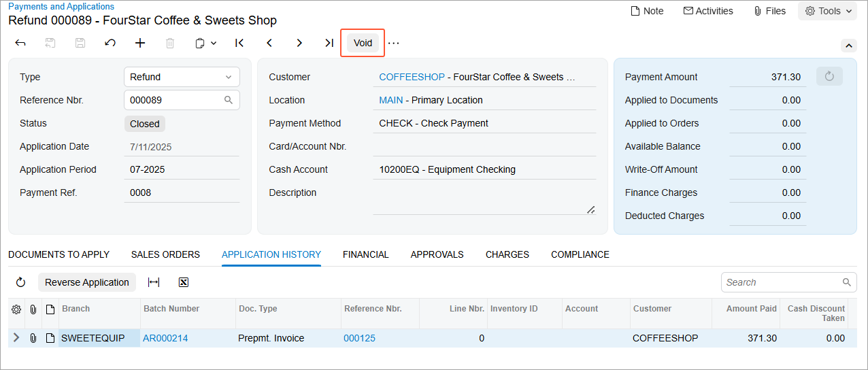Go to the last record
This screenshot has height=370, width=868.
click(329, 43)
